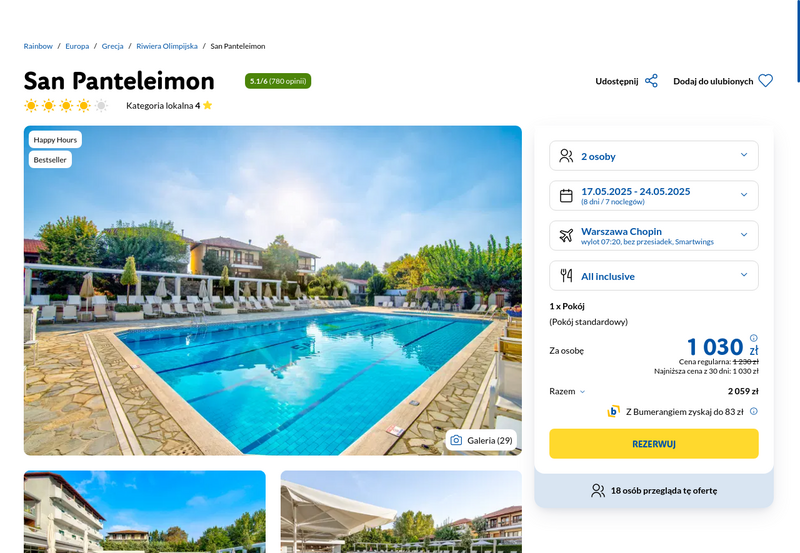800x553 pixels.
Task: Click the info icon next to the Bumerang offer
Action: point(754,411)
